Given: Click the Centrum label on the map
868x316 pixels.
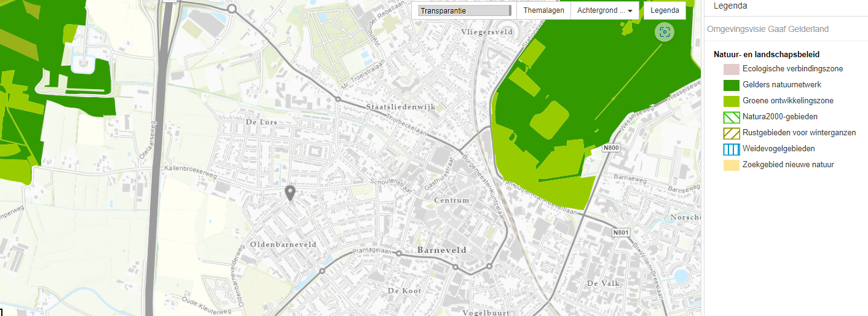Looking at the screenshot, I should (452, 200).
